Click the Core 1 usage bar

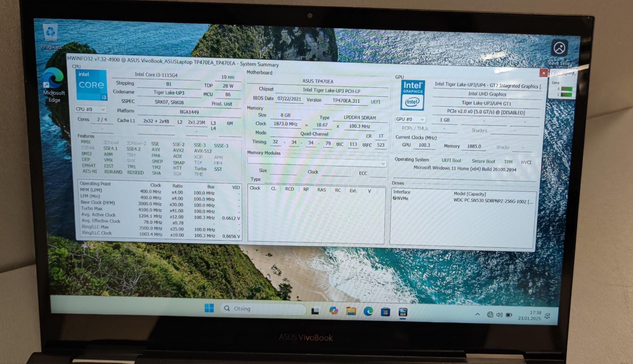pos(567,94)
